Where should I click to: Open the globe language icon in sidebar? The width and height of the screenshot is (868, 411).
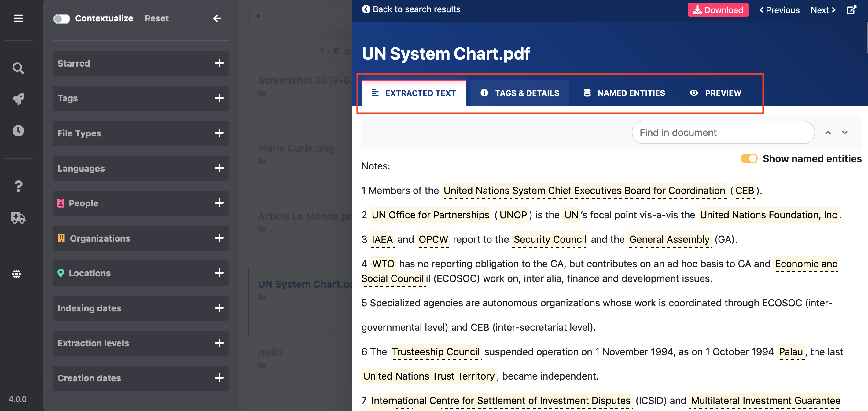(x=17, y=274)
